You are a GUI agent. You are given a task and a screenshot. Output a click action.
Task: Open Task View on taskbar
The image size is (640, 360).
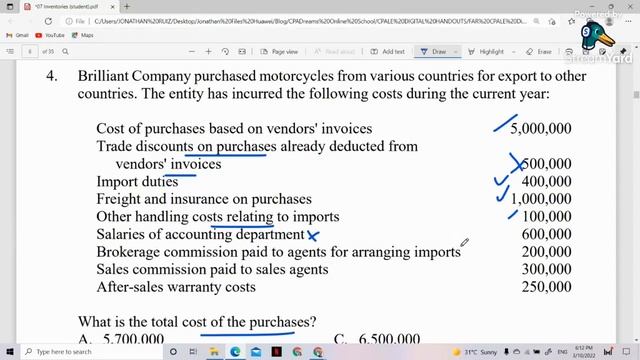click(x=193, y=351)
